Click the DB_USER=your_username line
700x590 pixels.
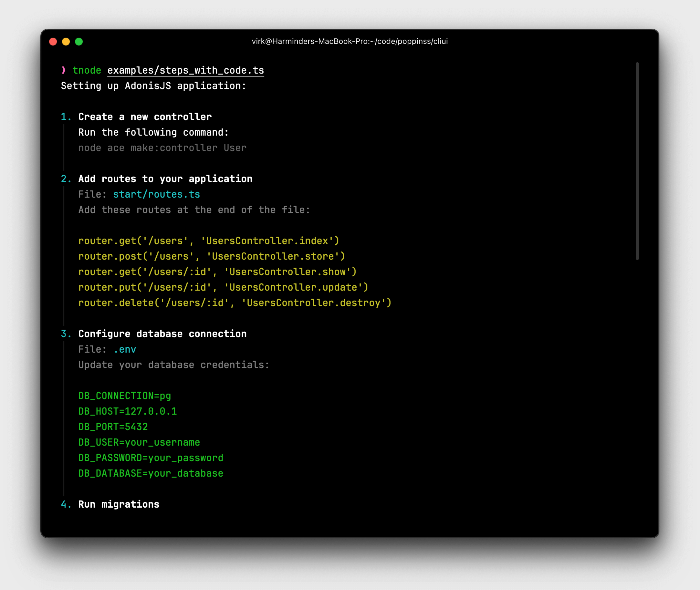coord(139,442)
